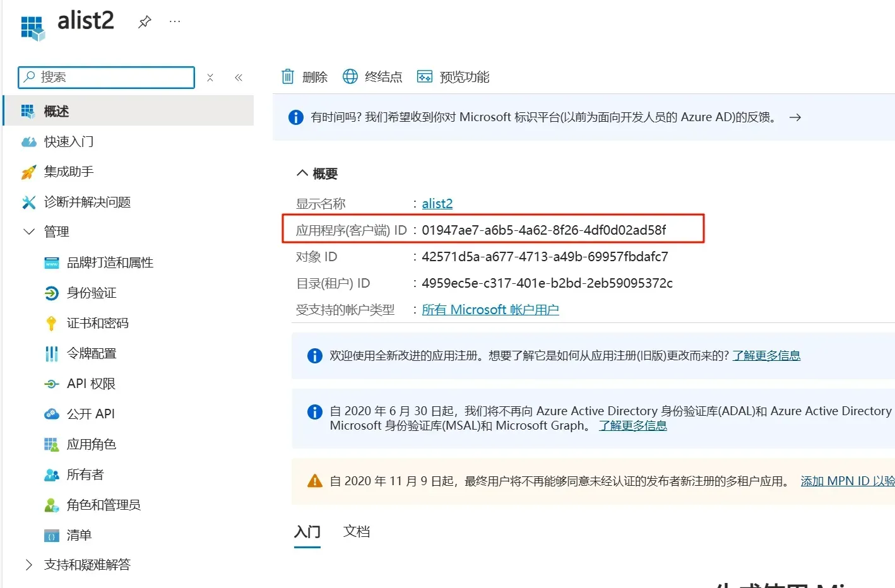The image size is (895, 588).
Task: Click the 角色和管理员 person icon
Action: pyautogui.click(x=52, y=505)
